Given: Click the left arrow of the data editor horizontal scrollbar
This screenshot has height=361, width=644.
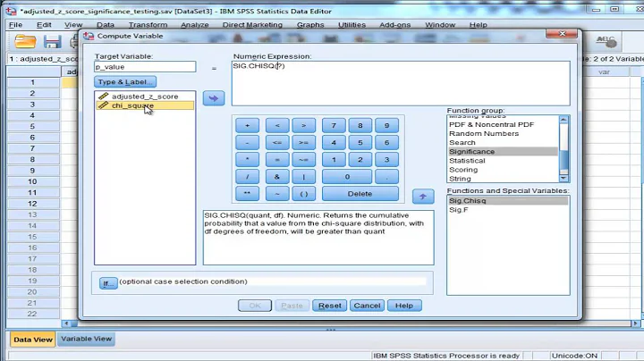Looking at the screenshot, I should point(66,323).
